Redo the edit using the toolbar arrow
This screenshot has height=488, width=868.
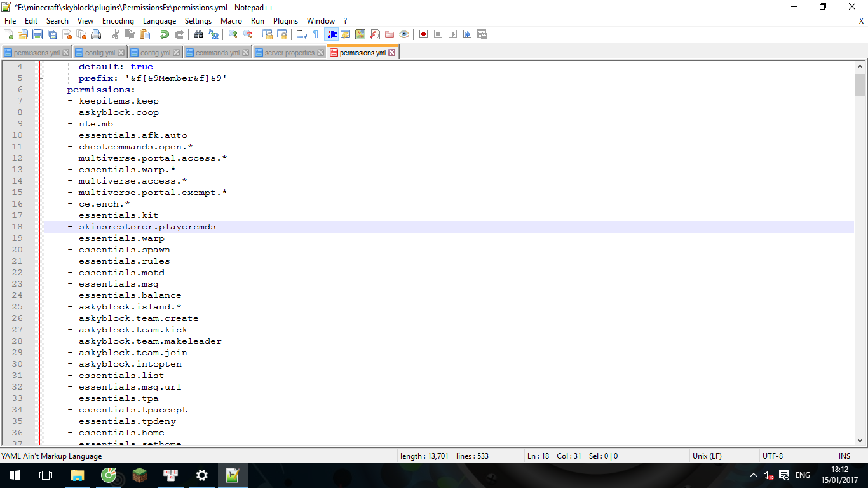tap(179, 34)
